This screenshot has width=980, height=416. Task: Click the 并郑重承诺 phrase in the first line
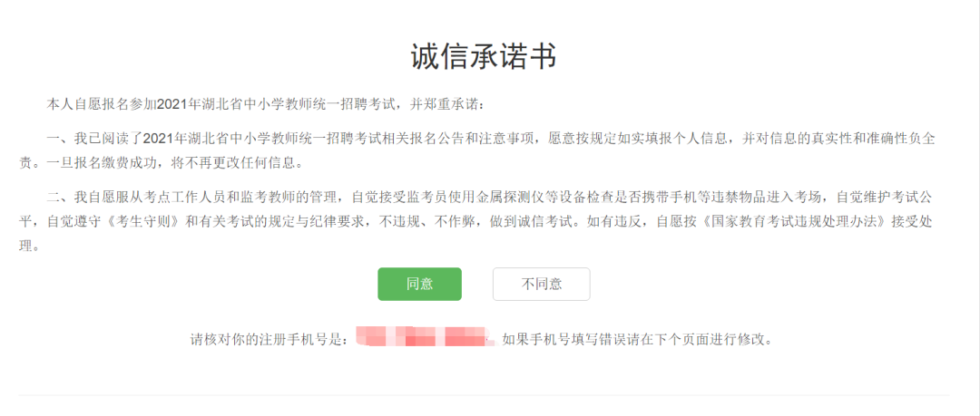coord(443,103)
